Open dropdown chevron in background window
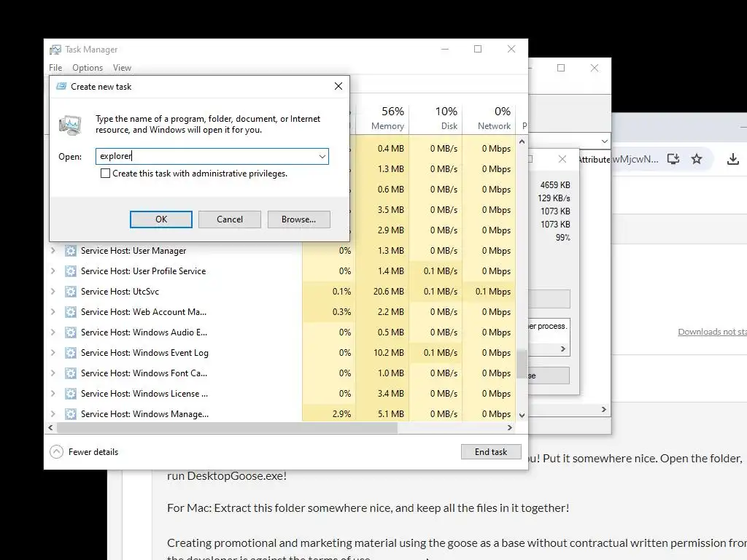This screenshot has width=747, height=560. 604,141
